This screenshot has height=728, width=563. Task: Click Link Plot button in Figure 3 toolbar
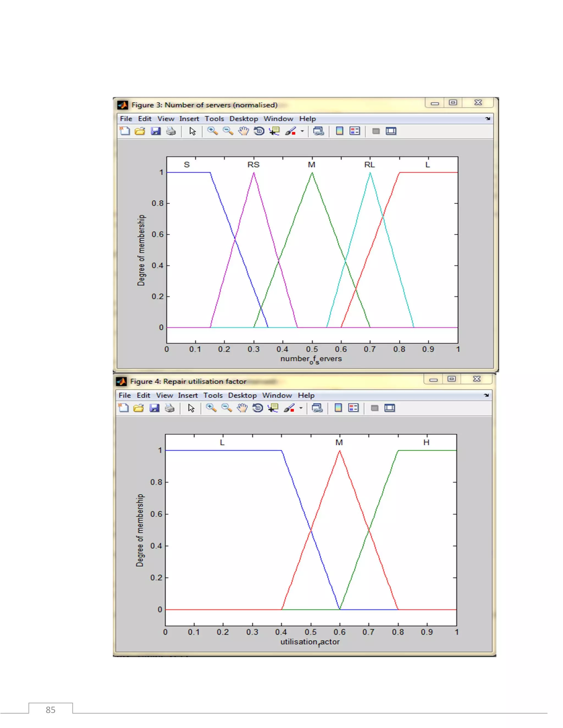click(x=318, y=131)
